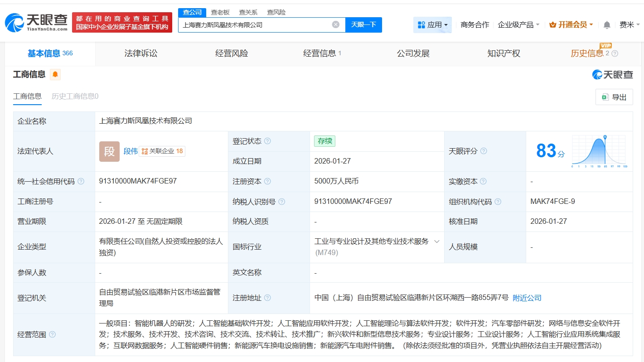Click the 导出 export button

(x=614, y=97)
